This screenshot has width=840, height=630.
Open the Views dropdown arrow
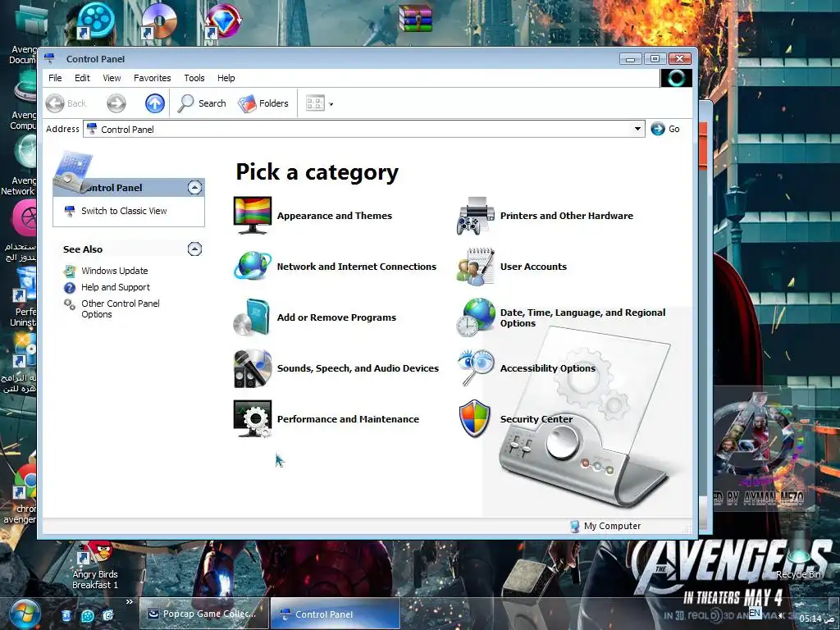pos(331,104)
